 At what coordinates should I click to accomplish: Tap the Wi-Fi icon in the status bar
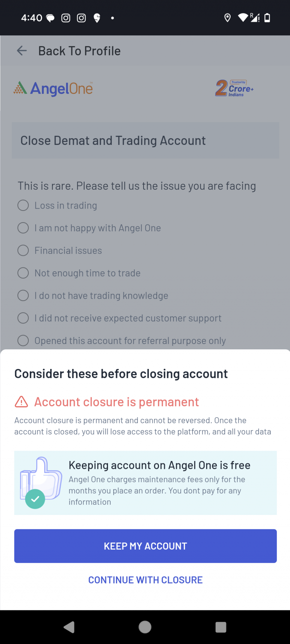point(244,18)
